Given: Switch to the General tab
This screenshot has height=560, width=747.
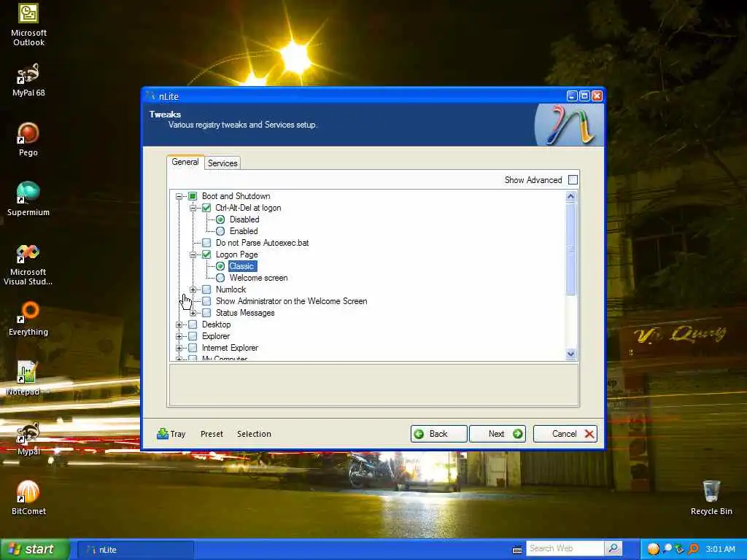Looking at the screenshot, I should click(185, 162).
